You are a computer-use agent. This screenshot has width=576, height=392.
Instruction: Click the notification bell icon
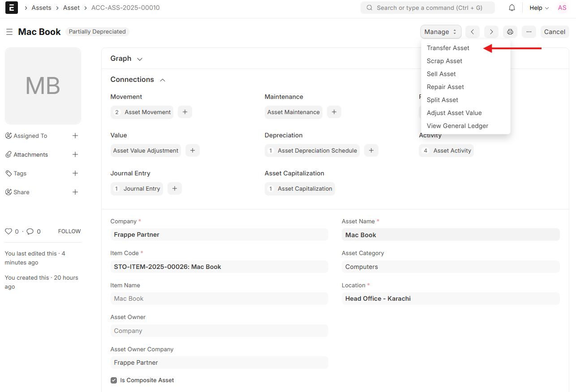[512, 8]
